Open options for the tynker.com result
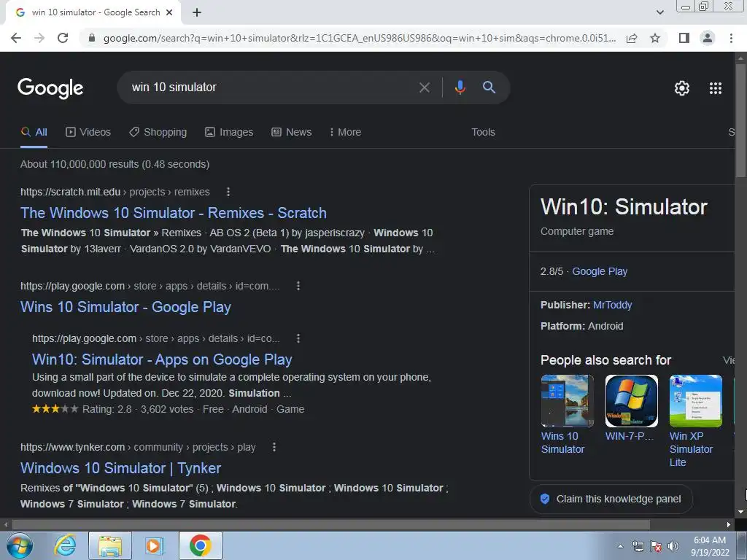Viewport: 747px width, 560px height. 274,447
